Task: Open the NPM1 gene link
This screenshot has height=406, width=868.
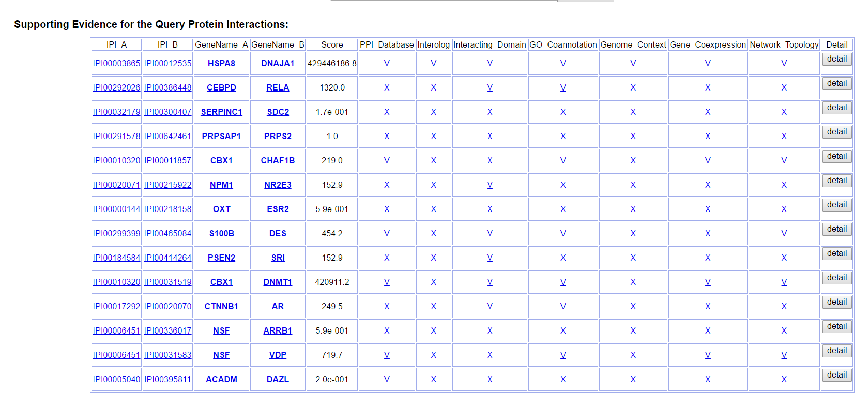Action: (221, 185)
